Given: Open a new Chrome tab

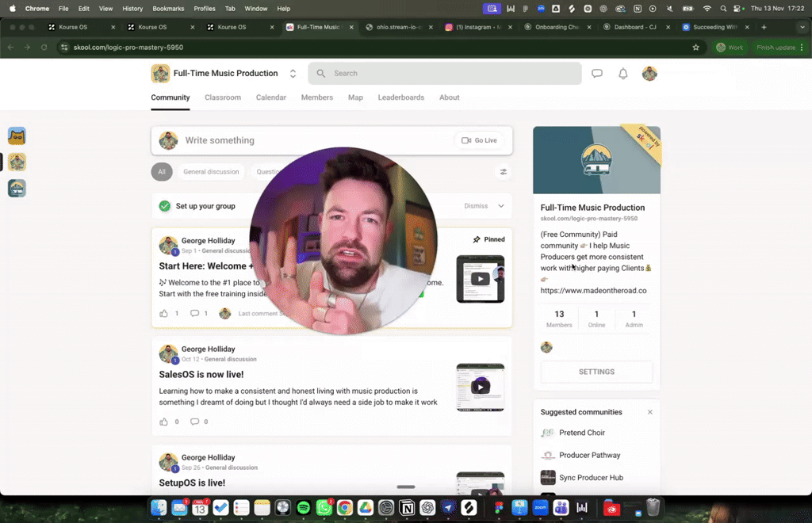Looking at the screenshot, I should click(x=764, y=27).
